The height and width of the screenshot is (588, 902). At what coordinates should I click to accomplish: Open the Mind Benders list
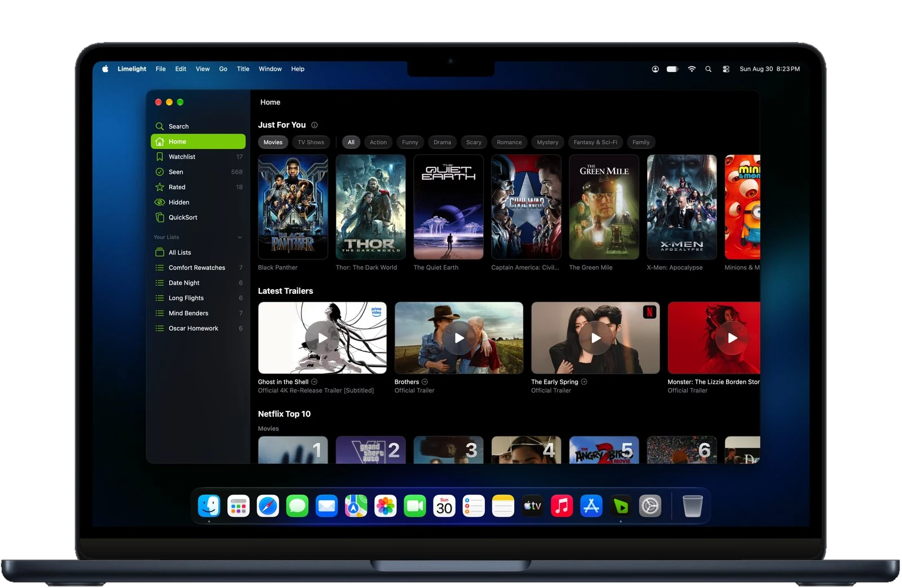(198, 313)
